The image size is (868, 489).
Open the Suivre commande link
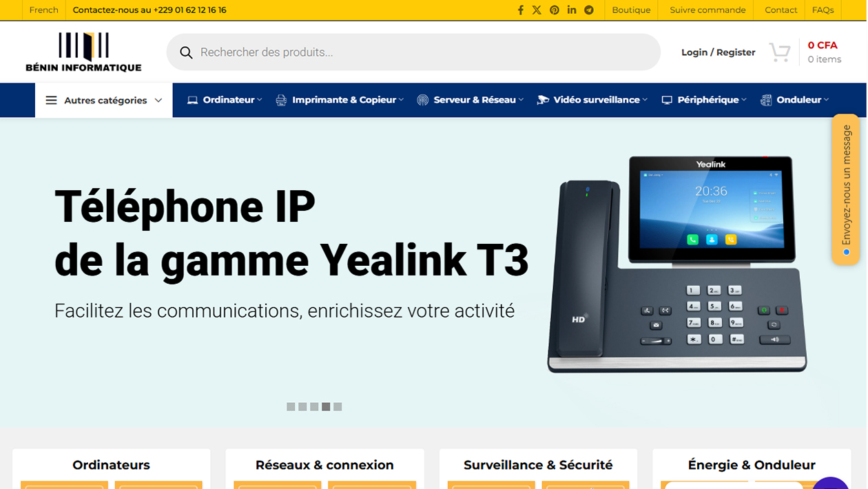pyautogui.click(x=707, y=10)
